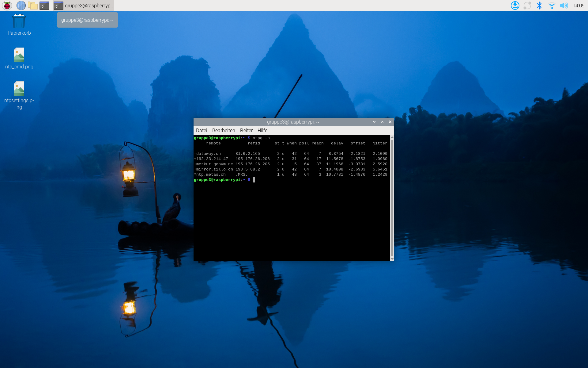Click the updates download tray icon
The height and width of the screenshot is (368, 588).
pos(515,6)
